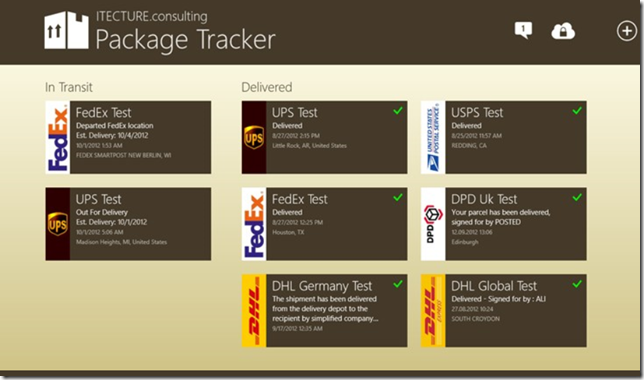The height and width of the screenshot is (380, 644).
Task: Open the Delivered group header
Action: point(267,87)
